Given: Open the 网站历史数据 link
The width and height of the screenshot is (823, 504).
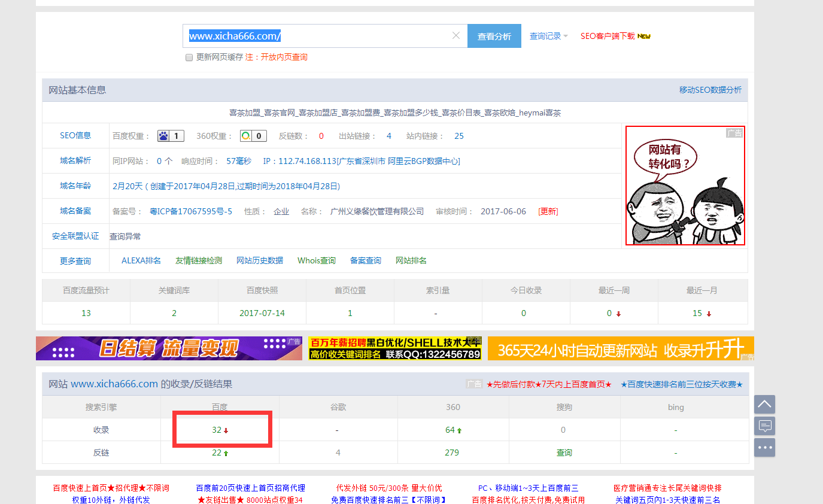Looking at the screenshot, I should (x=260, y=260).
